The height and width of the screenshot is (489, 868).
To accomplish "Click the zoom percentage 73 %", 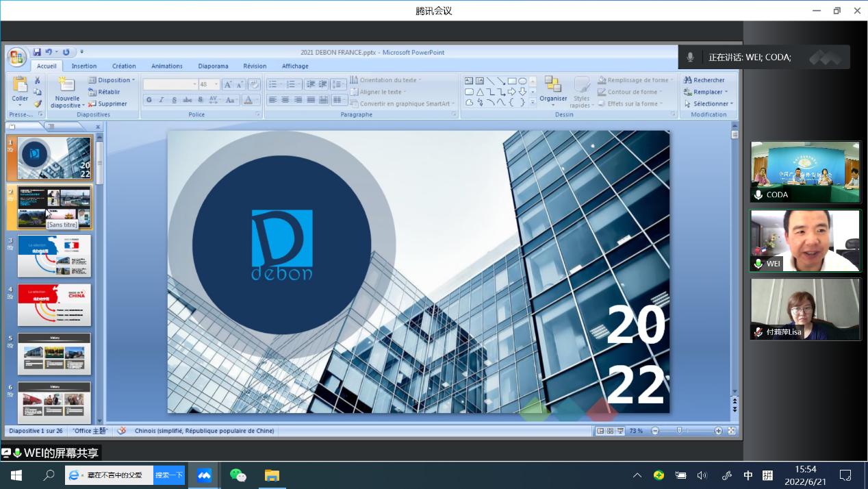I will tap(636, 431).
